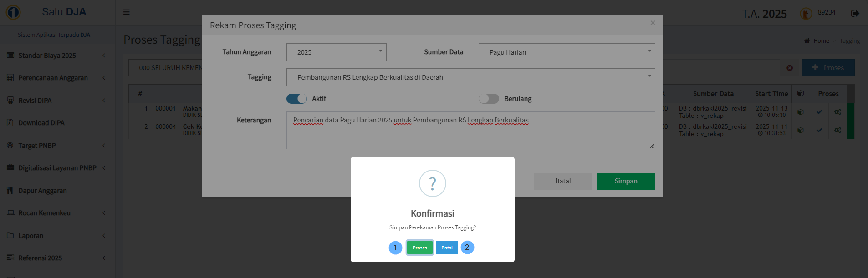The height and width of the screenshot is (278, 868).
Task: Expand the Tagging selection dropdown
Action: pyautogui.click(x=470, y=77)
